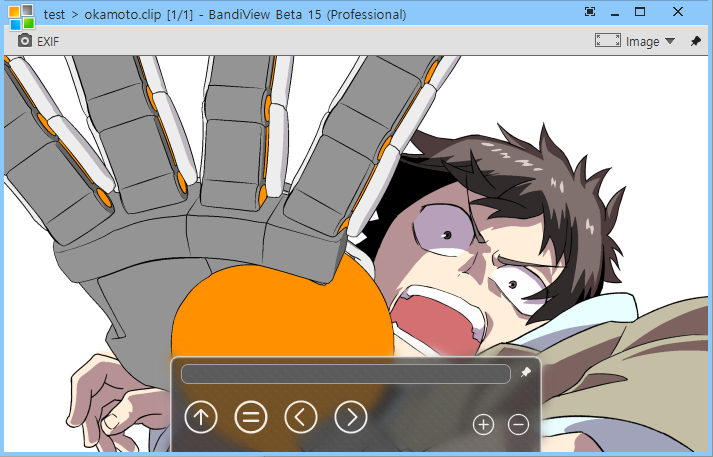The height and width of the screenshot is (457, 713).
Task: Click the BandiView app logo
Action: pos(21,14)
